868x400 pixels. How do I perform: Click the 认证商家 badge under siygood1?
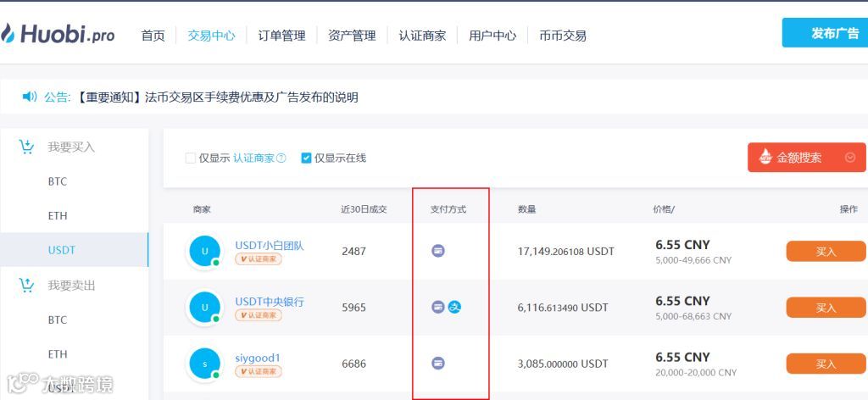[259, 371]
